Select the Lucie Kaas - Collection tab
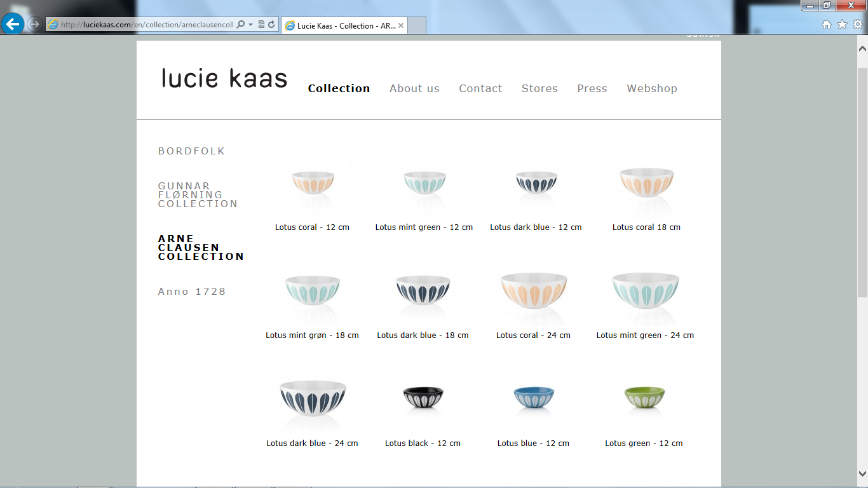868x488 pixels. 344,25
